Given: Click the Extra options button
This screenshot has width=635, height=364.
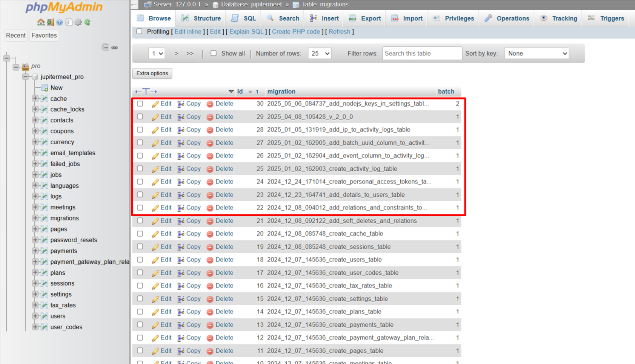Looking at the screenshot, I should coord(152,73).
